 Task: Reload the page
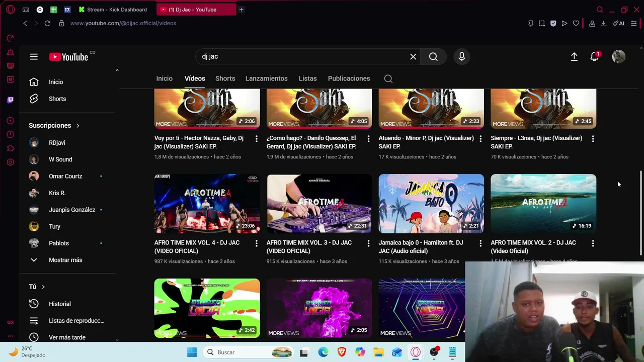tap(47, 23)
